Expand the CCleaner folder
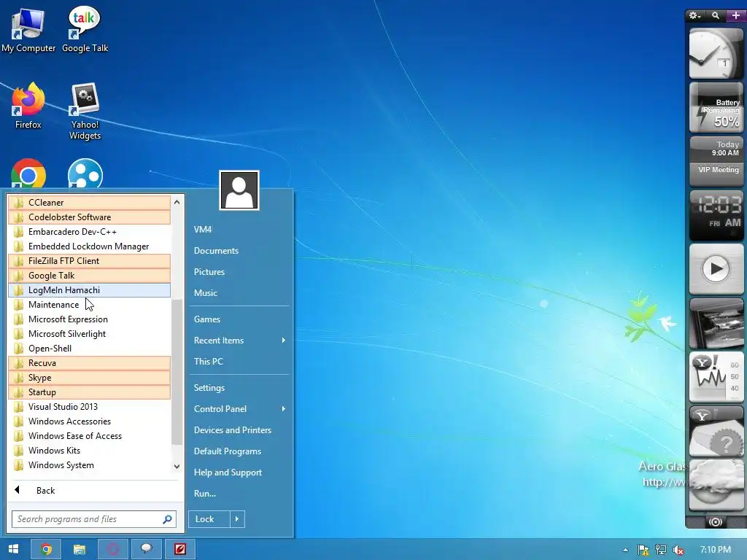 89,203
